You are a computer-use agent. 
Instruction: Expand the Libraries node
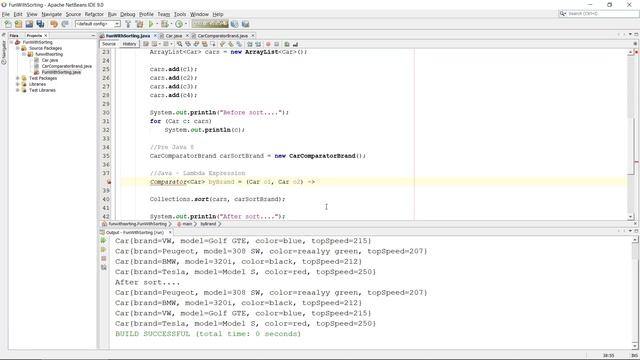tap(18, 84)
